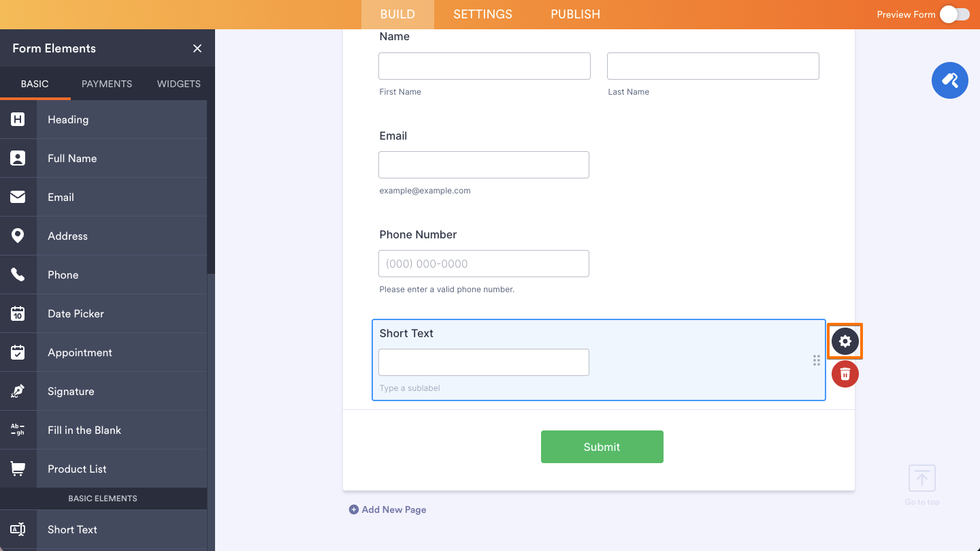
Task: Click the Full Name person icon
Action: point(18,159)
